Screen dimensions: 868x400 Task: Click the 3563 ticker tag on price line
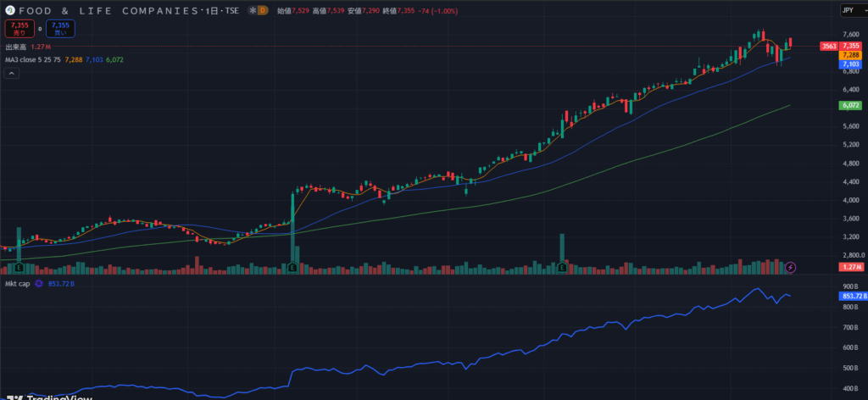(829, 46)
